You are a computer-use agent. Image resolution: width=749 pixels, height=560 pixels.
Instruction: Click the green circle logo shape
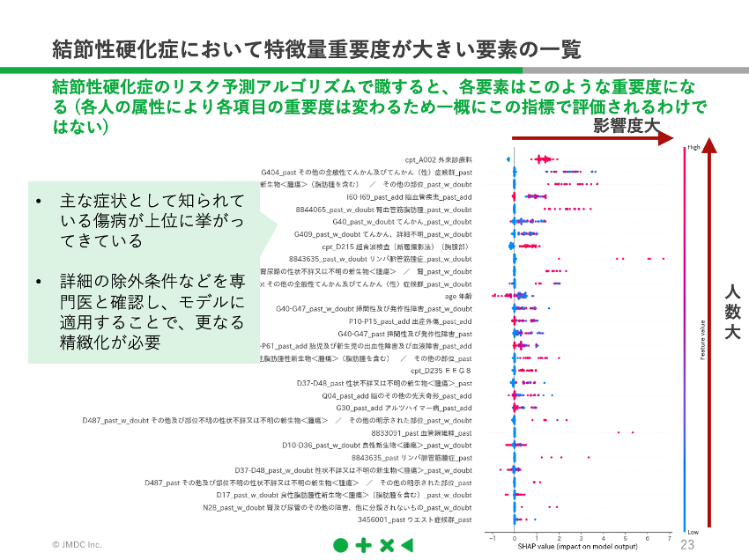pyautogui.click(x=341, y=545)
